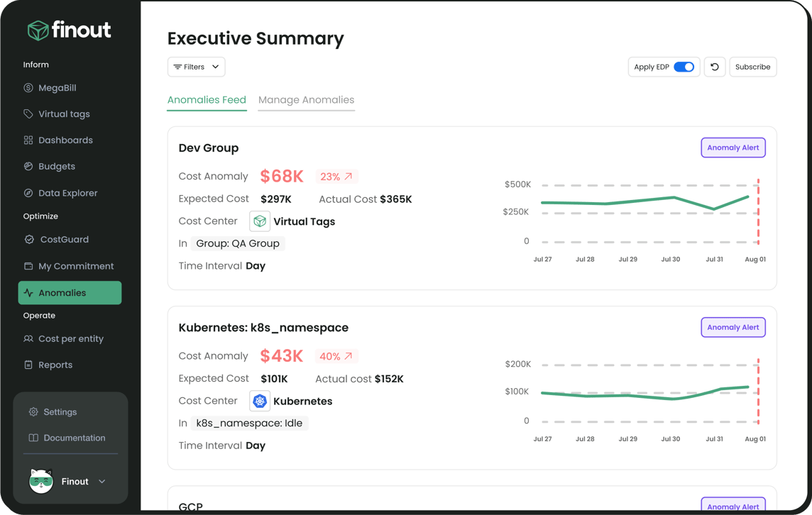Click the Subscribe button
This screenshot has width=812, height=515.
tap(752, 67)
